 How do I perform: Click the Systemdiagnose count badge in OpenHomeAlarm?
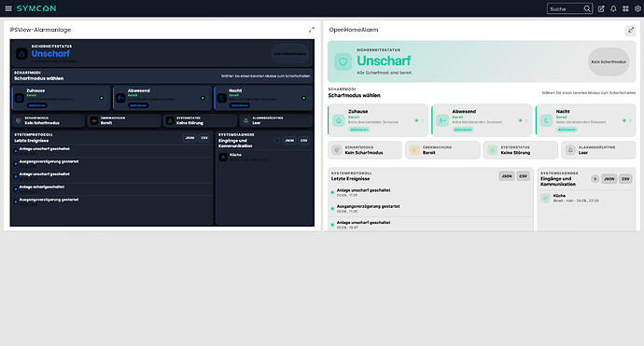click(x=595, y=179)
